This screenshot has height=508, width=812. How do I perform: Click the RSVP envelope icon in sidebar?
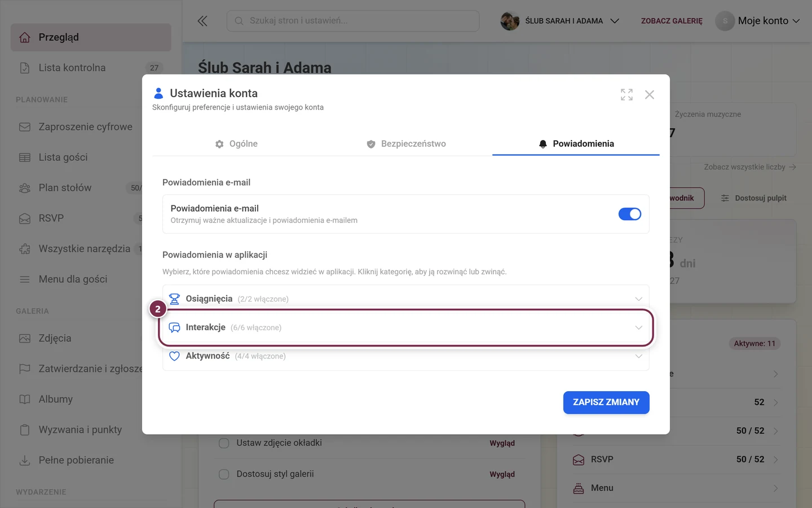25,218
